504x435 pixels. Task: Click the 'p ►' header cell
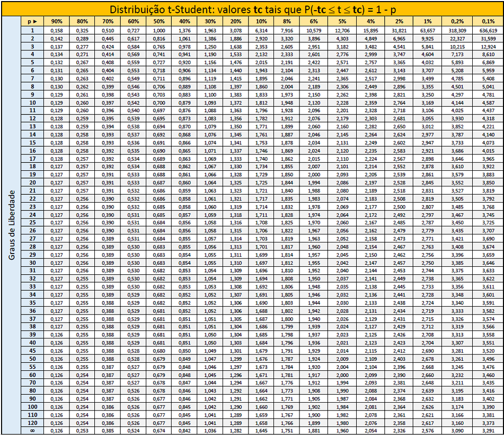[x=32, y=22]
